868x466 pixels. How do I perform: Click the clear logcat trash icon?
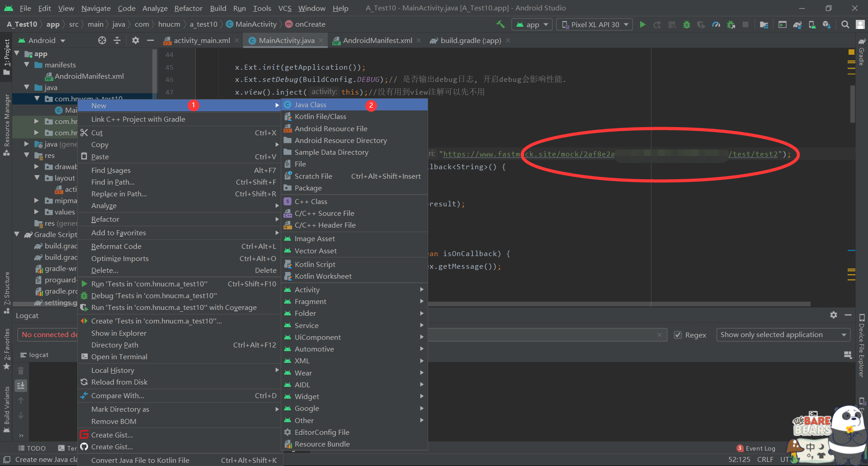tap(21, 371)
